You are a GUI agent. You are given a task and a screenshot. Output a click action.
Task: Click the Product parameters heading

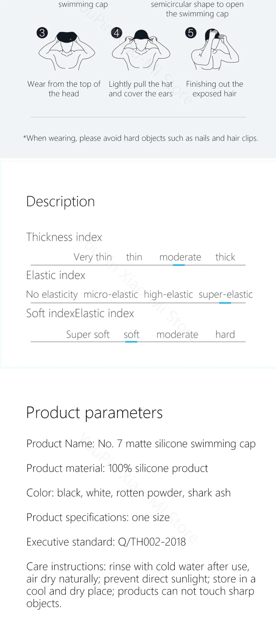[94, 413]
